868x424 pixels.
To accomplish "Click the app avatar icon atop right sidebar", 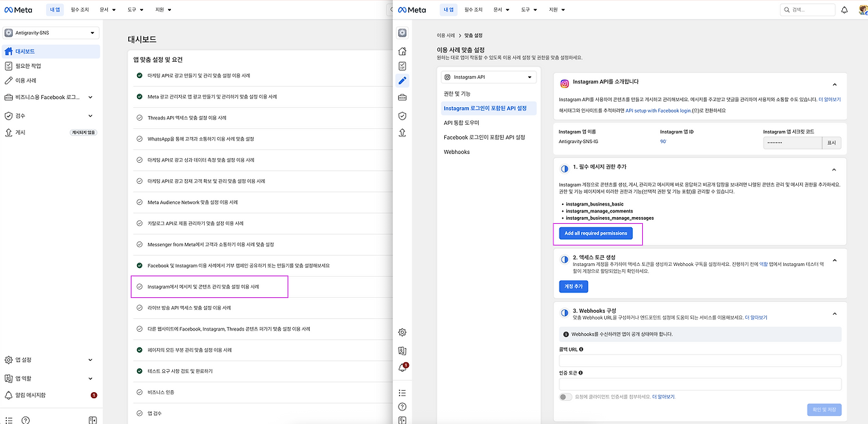I will [x=402, y=33].
